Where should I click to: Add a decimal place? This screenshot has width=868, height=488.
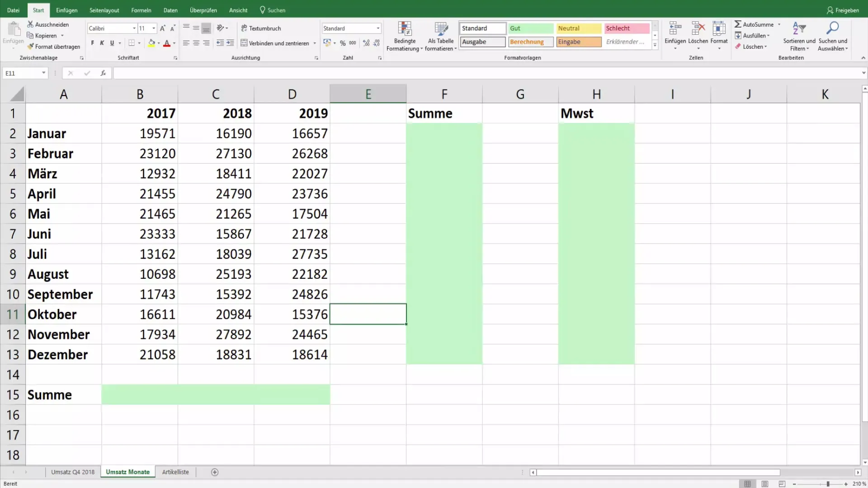(366, 43)
